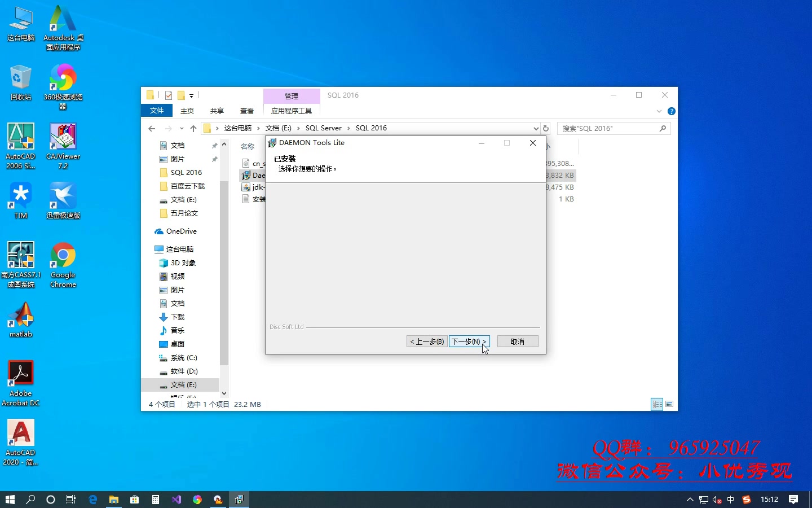
Task: Launch matlab desktop shortcut
Action: (21, 320)
